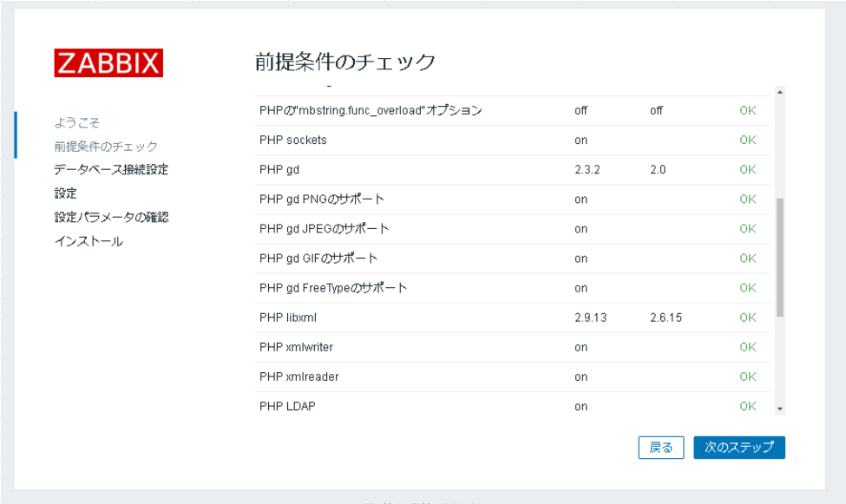This screenshot has width=846, height=504.
Task: Click the 2.0 required value for PHP gd
Action: (658, 169)
